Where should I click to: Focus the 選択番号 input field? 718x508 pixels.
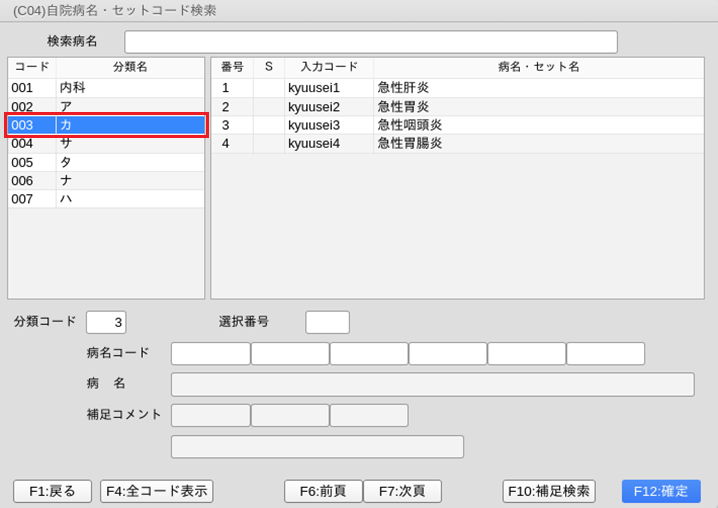(327, 322)
